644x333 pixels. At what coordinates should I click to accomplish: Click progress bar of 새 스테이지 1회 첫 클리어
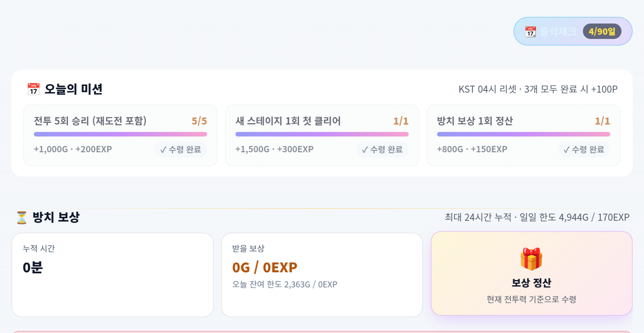coord(322,134)
